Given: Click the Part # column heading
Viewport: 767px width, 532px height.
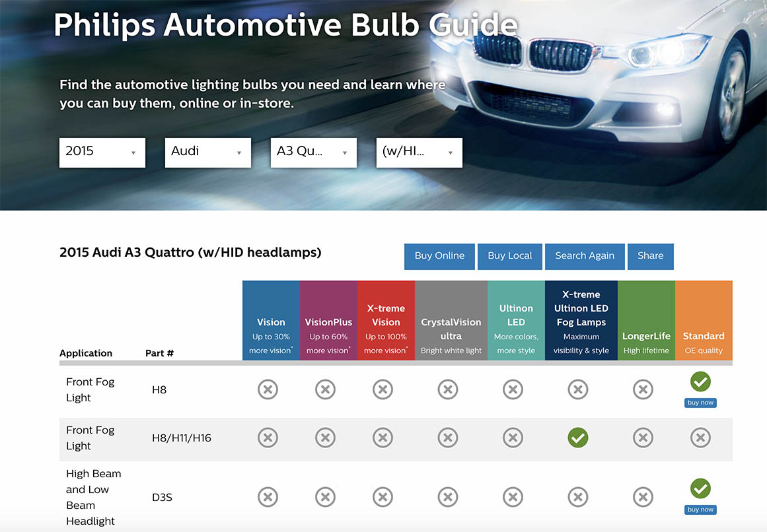Looking at the screenshot, I should coord(159,353).
